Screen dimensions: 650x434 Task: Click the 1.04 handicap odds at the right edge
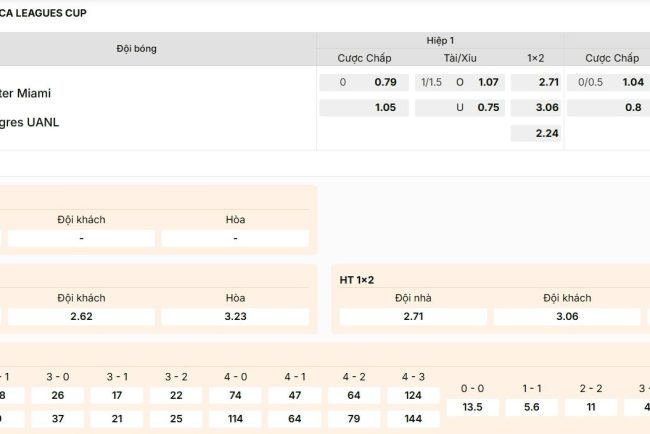(x=632, y=82)
